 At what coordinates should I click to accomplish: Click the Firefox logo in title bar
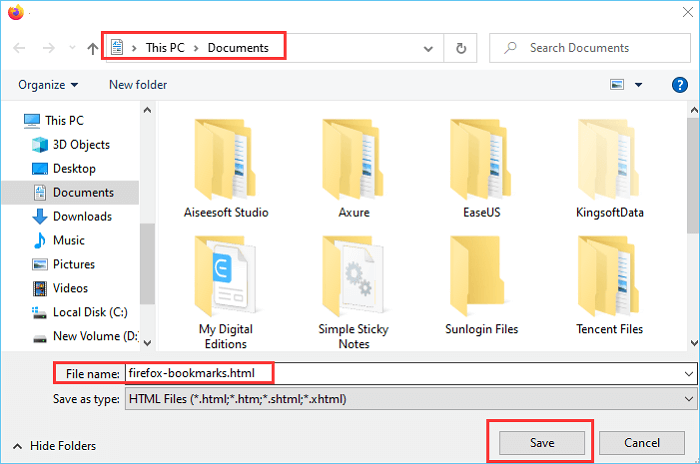pos(16,12)
